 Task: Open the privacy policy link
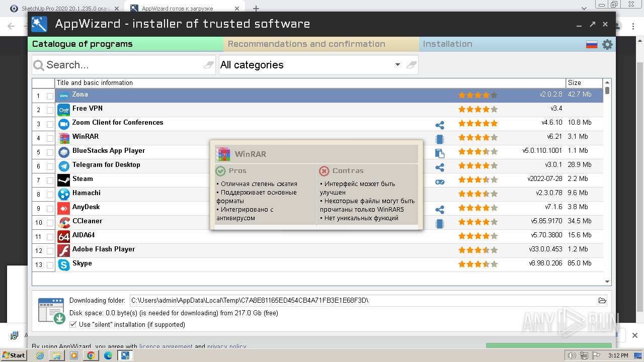(x=226, y=346)
